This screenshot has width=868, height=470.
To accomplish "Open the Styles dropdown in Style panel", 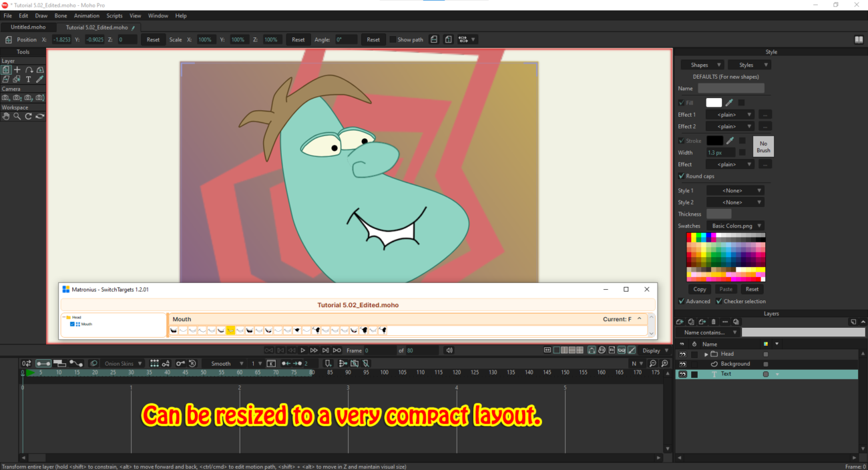I will 749,65.
